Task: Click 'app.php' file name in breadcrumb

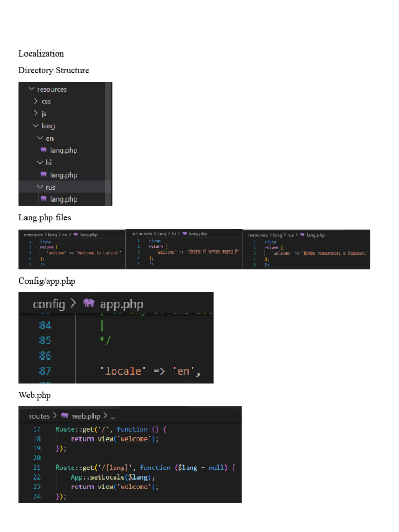Action: click(x=122, y=304)
